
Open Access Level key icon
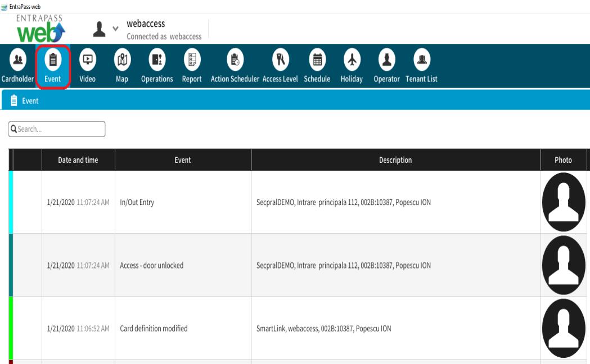coord(280,60)
